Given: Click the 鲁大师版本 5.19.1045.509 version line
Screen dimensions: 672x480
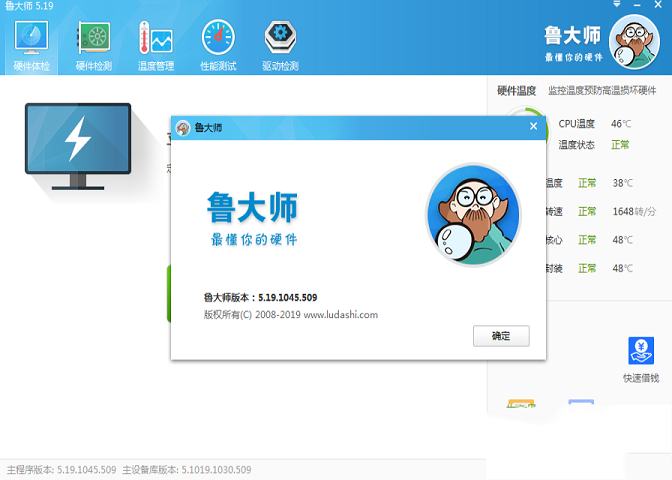Looking at the screenshot, I should pyautogui.click(x=261, y=297).
